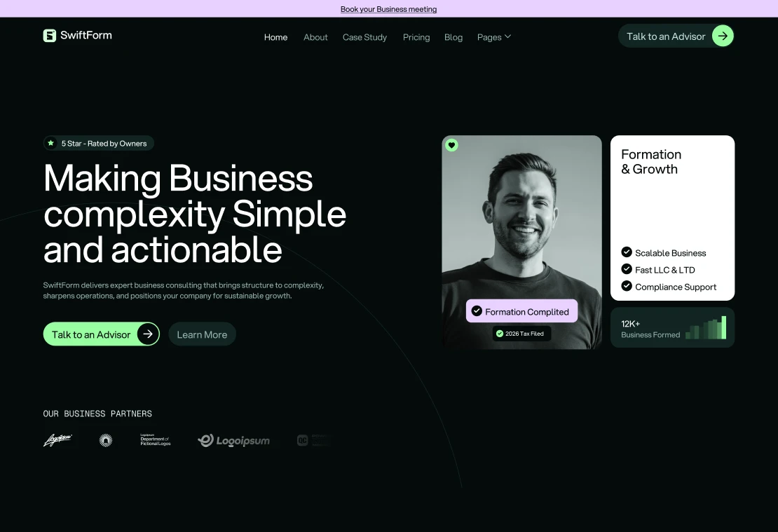Click the 2026 Tax Filed text
The width and height of the screenshot is (778, 532).
[x=524, y=334]
